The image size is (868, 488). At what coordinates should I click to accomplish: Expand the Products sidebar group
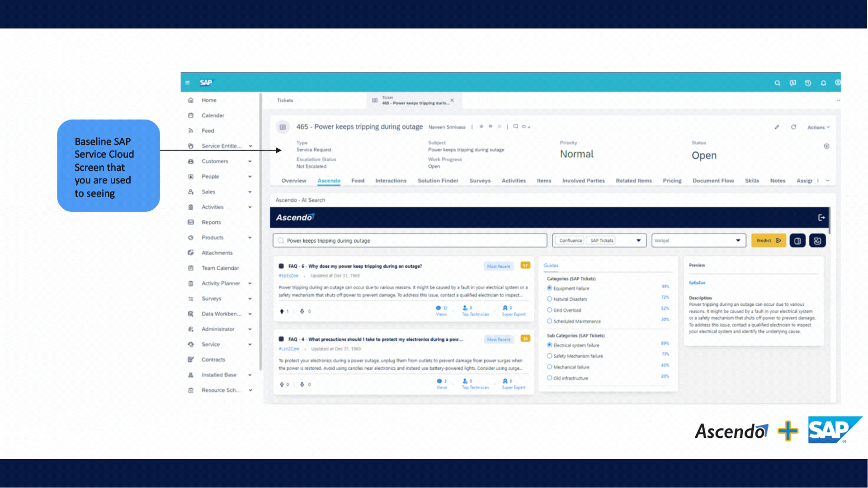(250, 238)
